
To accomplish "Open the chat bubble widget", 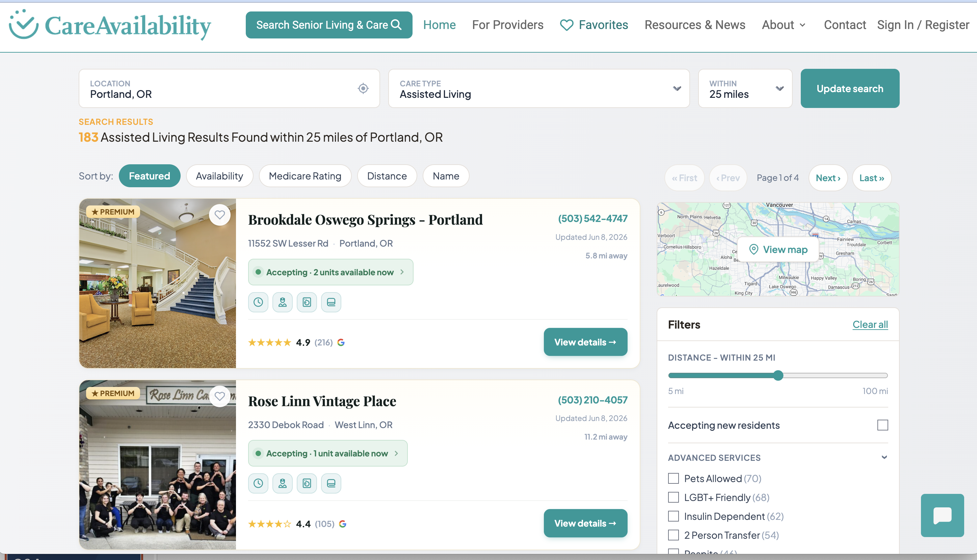I will tap(942, 515).
